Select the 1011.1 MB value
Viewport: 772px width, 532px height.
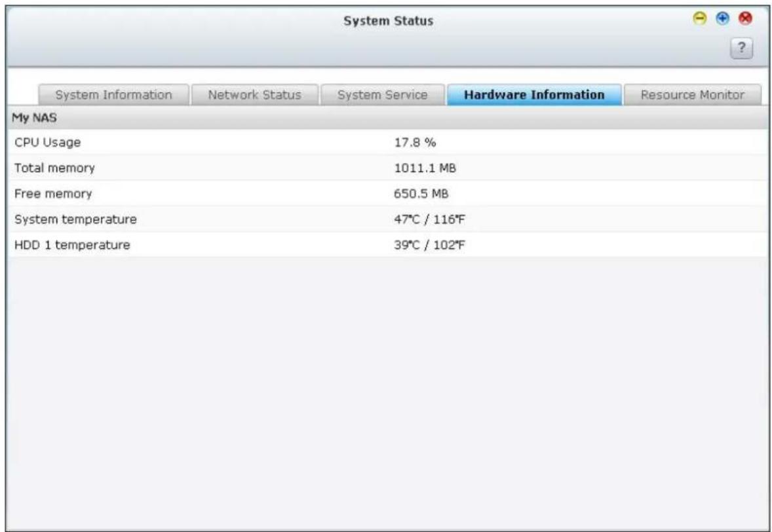[425, 168]
